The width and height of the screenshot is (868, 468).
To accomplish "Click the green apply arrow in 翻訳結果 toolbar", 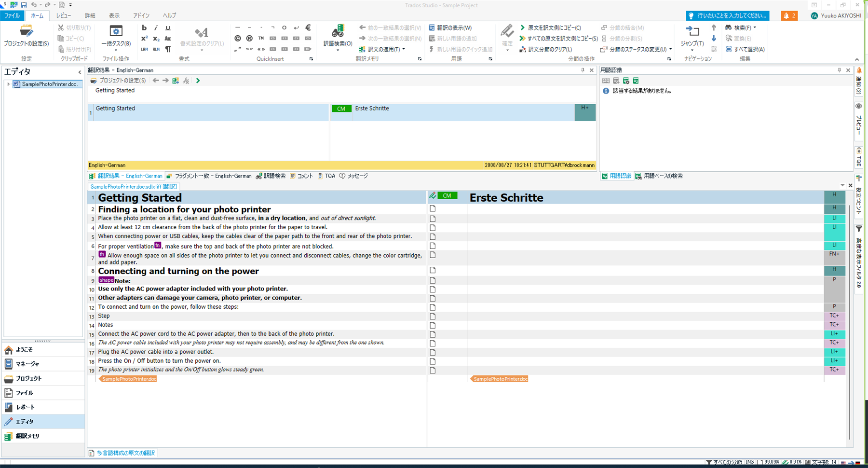I will tap(198, 81).
